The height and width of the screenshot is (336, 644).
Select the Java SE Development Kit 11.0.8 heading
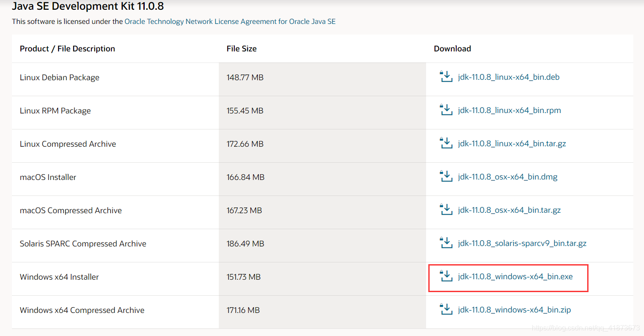click(88, 6)
